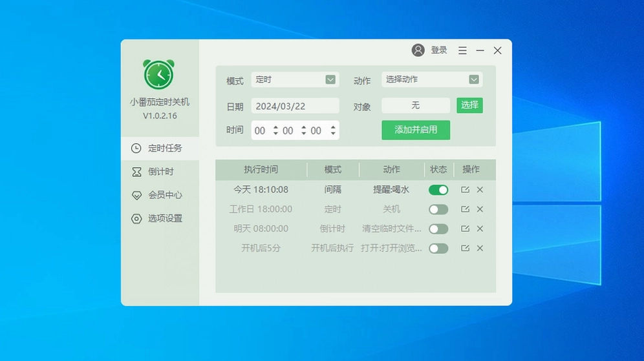Image resolution: width=644 pixels, height=361 pixels.
Task: Open the 选项设置 section
Action: pos(160,218)
